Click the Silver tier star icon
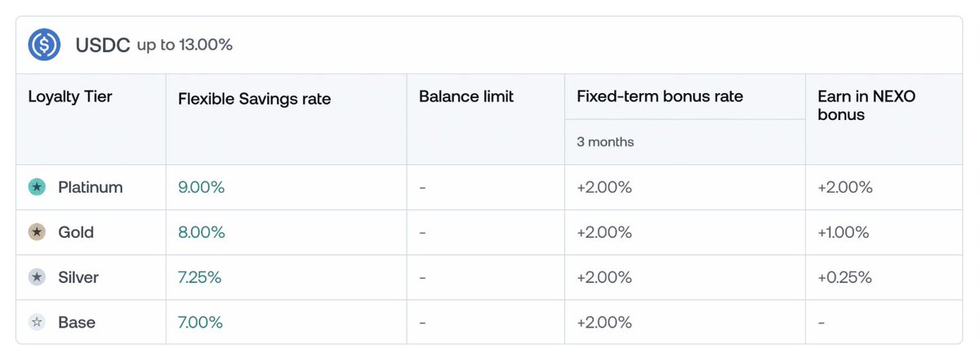Viewport: 980px width, 357px height. [x=37, y=278]
